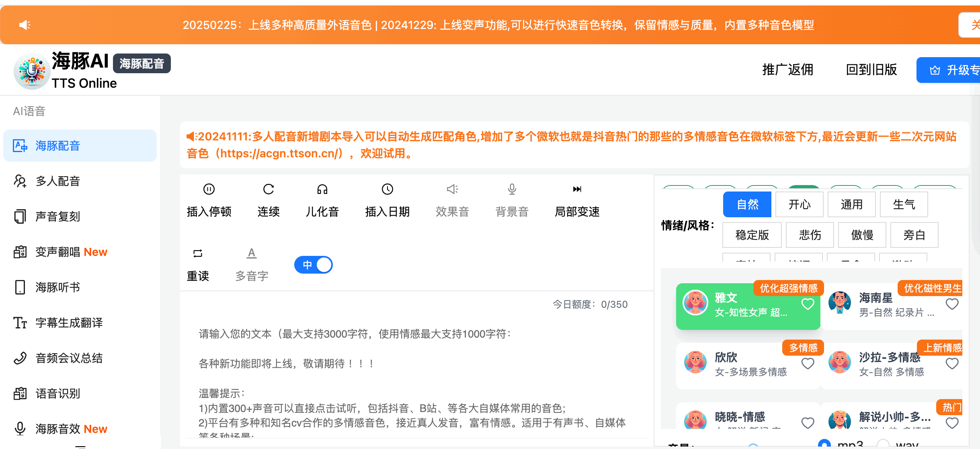This screenshot has height=449, width=980.
Task: Click the 回到旧版 link
Action: pos(871,70)
